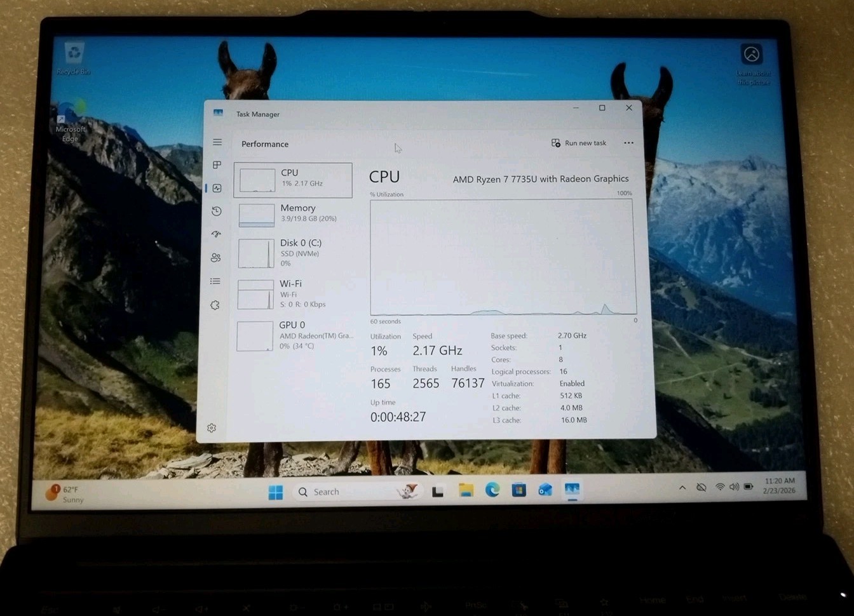This screenshot has width=854, height=616.
Task: Open the Details page list icon
Action: 215,281
